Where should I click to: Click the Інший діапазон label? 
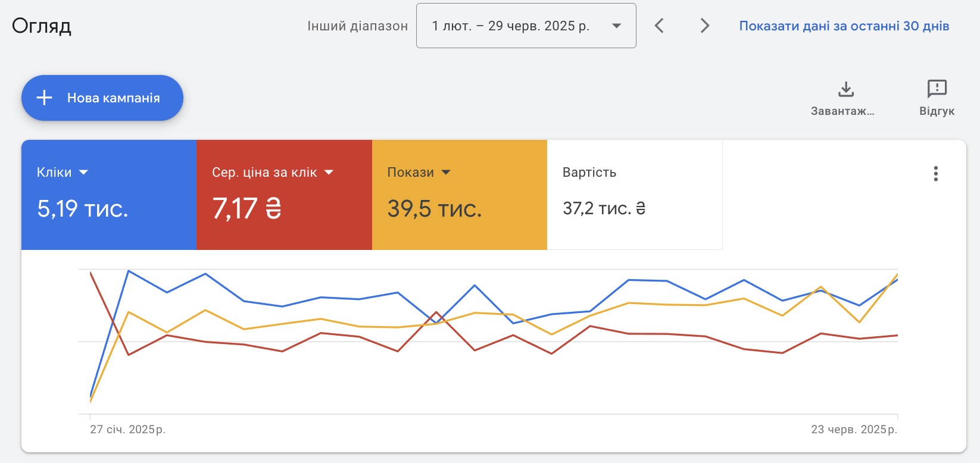pyautogui.click(x=357, y=26)
